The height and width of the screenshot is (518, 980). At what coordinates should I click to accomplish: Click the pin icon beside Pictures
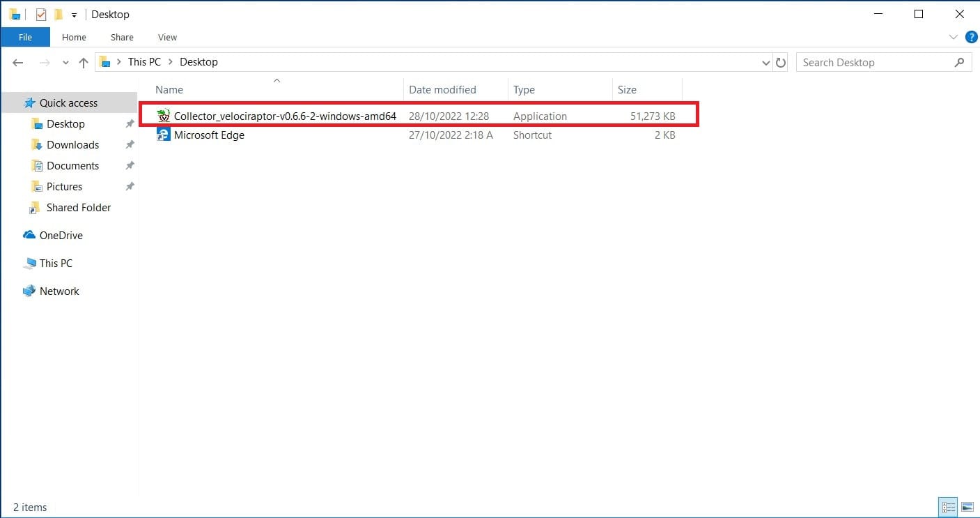[130, 187]
